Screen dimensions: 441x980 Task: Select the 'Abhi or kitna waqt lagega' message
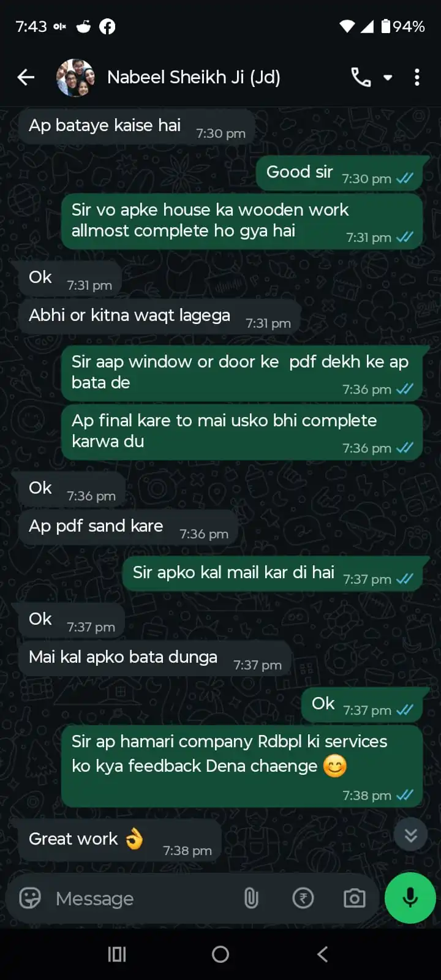click(160, 317)
